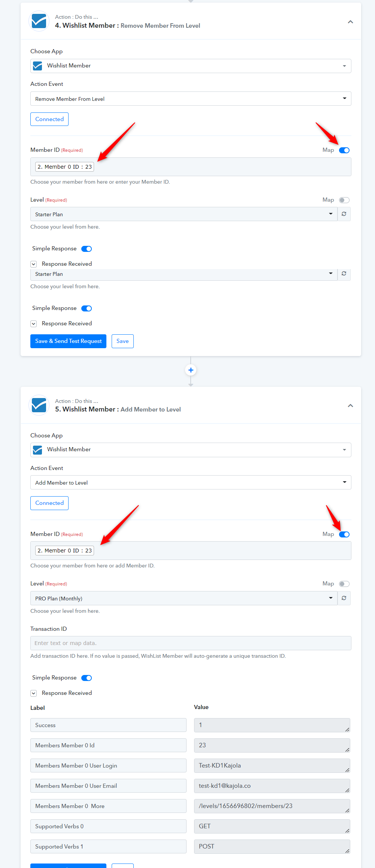Expand second Response Received in step 4
Viewport: 375px width, 868px height.
pos(34,324)
